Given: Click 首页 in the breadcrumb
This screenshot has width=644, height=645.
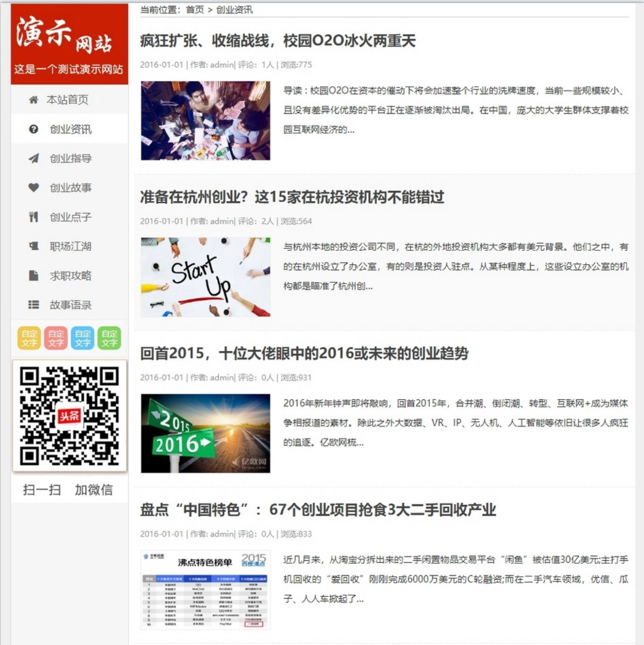Looking at the screenshot, I should click(195, 10).
